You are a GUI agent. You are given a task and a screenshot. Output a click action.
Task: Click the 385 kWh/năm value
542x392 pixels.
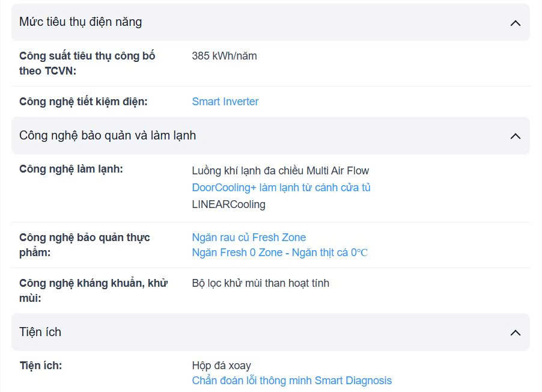(224, 56)
